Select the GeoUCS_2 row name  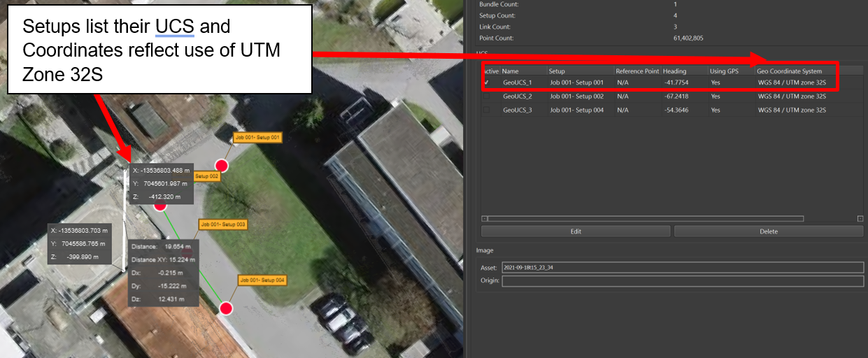[518, 96]
